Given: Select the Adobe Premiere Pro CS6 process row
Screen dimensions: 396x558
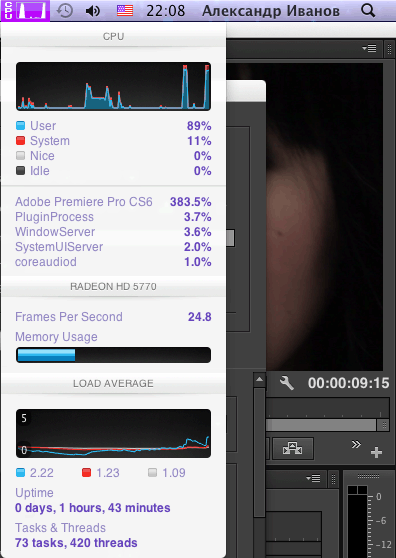Looking at the screenshot, I should (113, 202).
